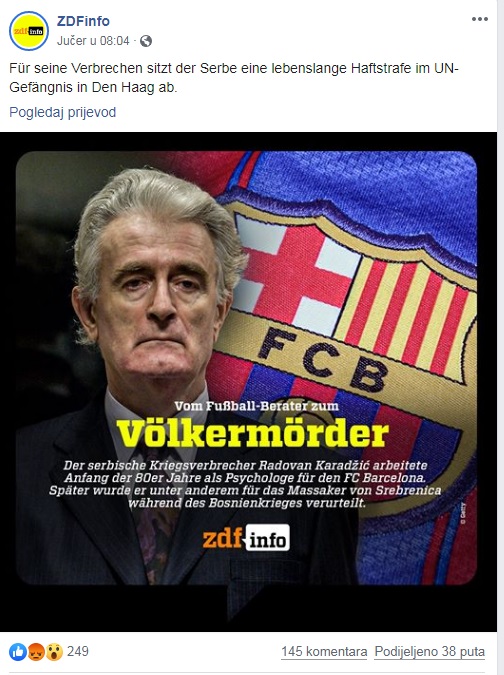Open the ZDFinfo profile picture

[29, 31]
